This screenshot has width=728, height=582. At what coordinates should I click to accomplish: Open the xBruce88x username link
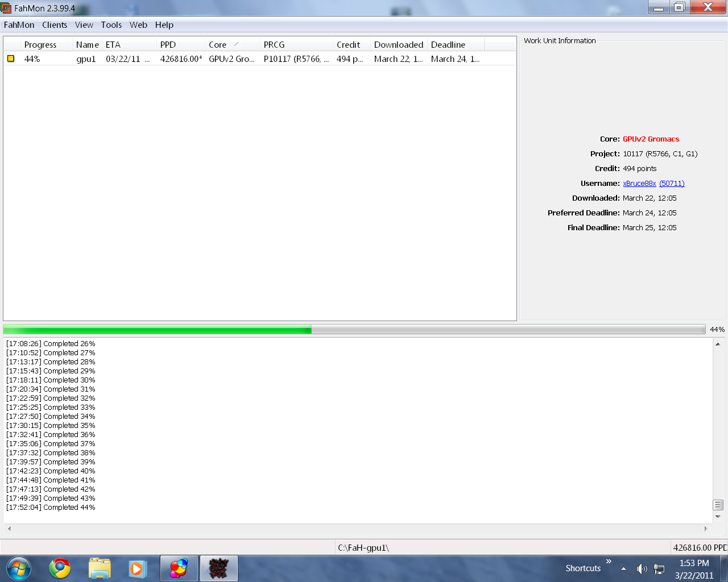tap(639, 184)
